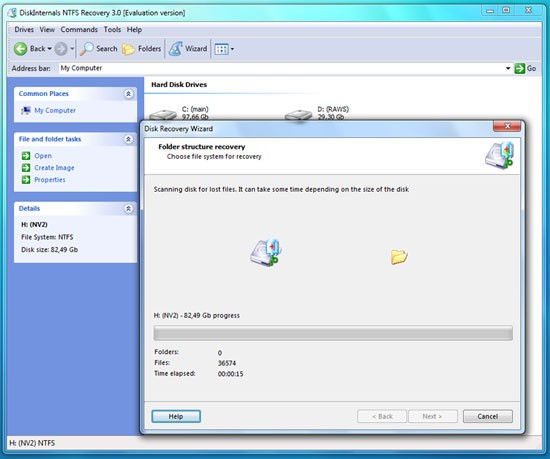Click the My Computer icon in sidebar
The image size is (550, 459).
point(26,110)
